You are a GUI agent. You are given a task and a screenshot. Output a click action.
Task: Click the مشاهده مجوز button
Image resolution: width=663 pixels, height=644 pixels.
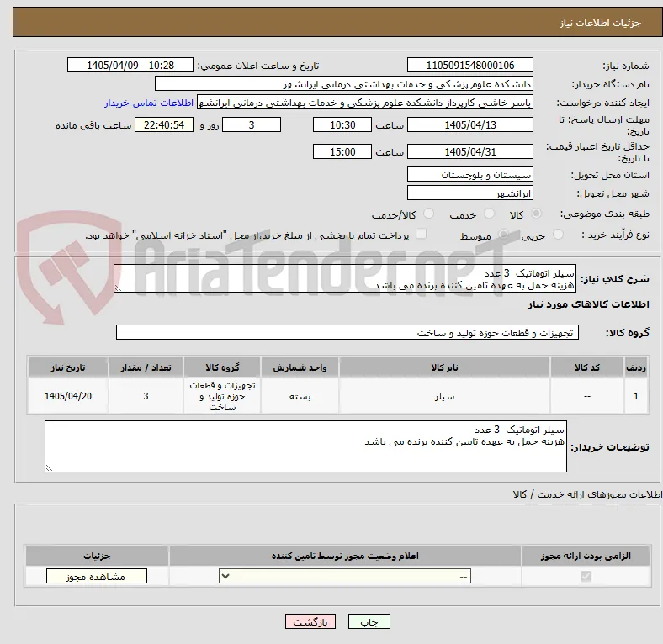click(x=97, y=576)
